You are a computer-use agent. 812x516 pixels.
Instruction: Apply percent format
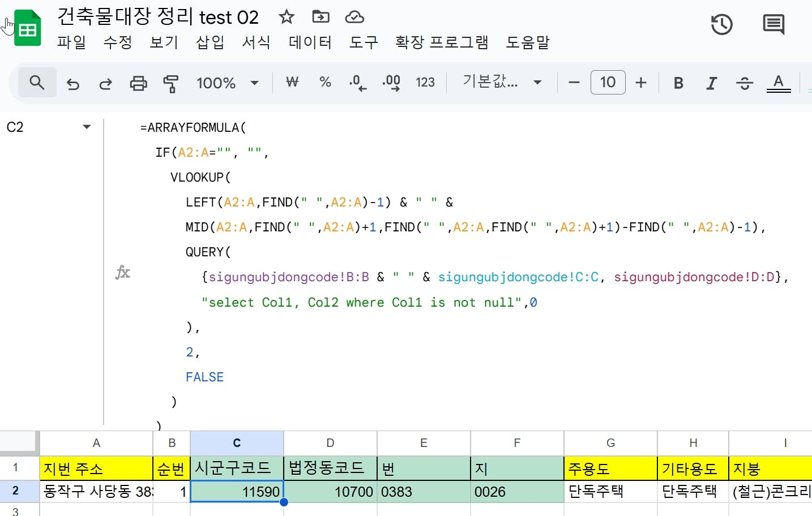point(325,83)
